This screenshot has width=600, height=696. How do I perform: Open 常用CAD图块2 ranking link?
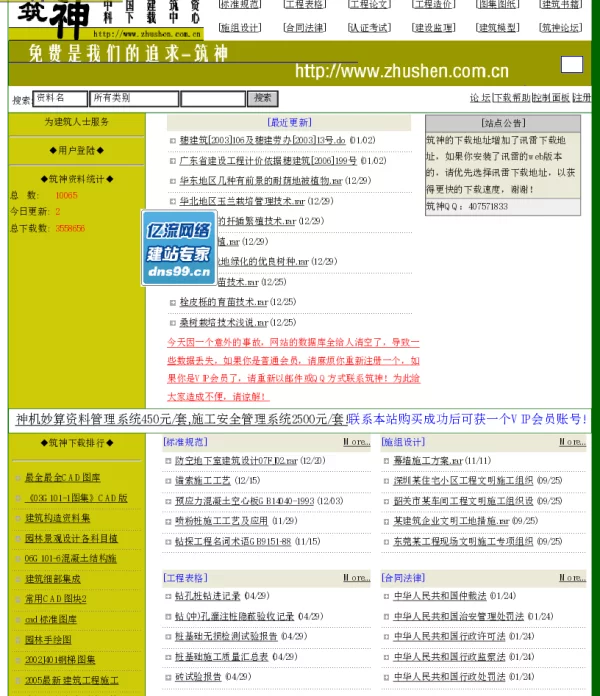pyautogui.click(x=55, y=599)
